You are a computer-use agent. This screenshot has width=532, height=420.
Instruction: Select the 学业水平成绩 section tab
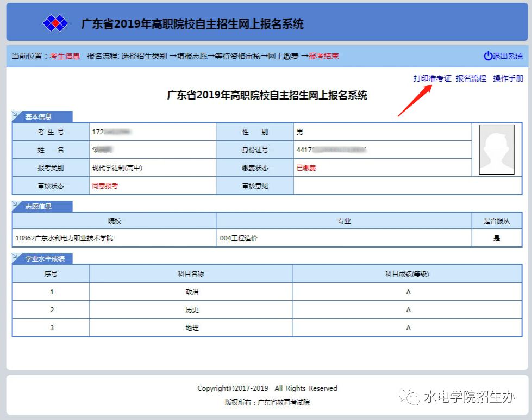point(41,258)
